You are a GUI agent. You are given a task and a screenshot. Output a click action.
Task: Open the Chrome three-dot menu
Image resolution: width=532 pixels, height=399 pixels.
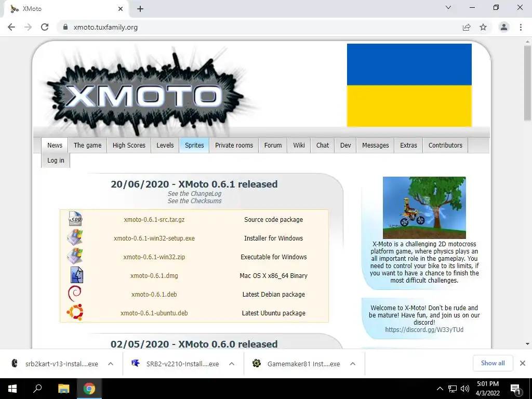(521, 27)
